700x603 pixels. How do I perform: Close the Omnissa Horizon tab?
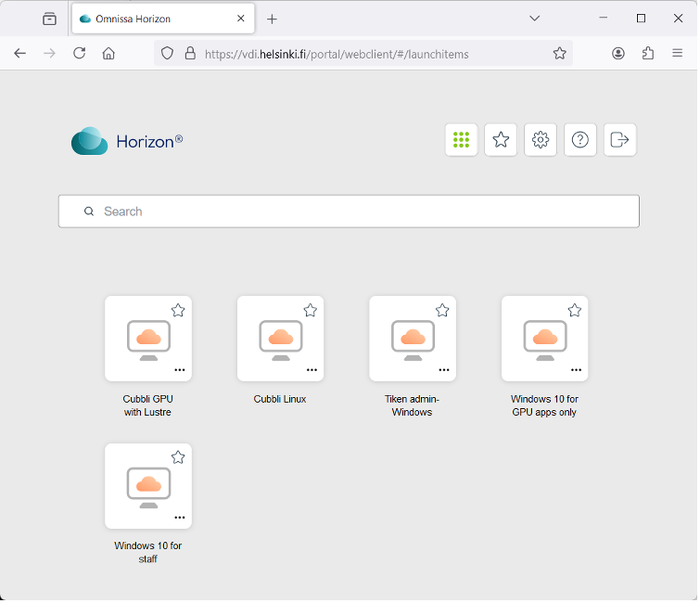coord(241,19)
